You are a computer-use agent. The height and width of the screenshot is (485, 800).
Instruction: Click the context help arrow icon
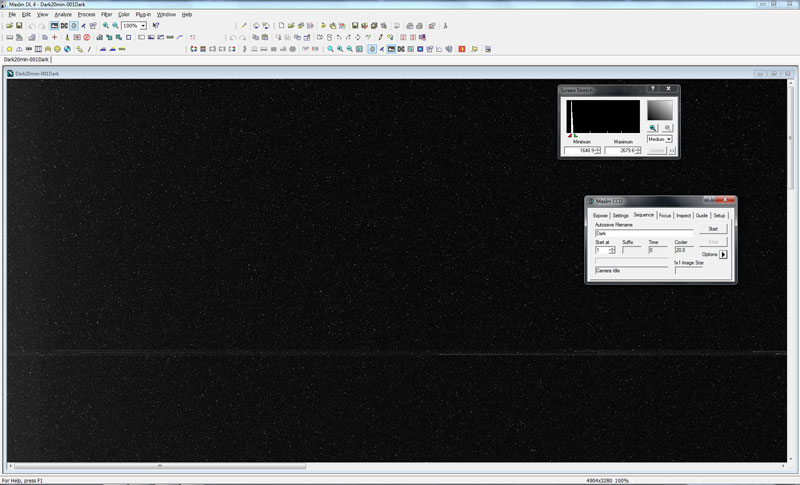coord(155,25)
